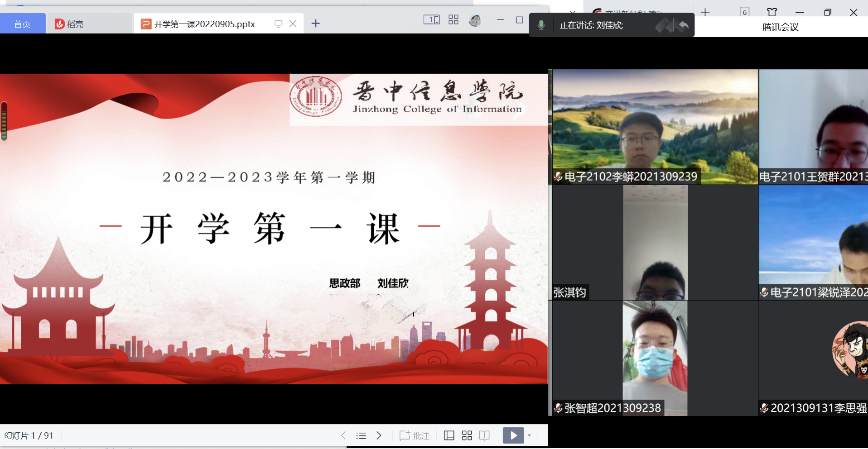This screenshot has width=868, height=449.
Task: Click muted mic icon next to 梁锐泽 name
Action: 765,292
